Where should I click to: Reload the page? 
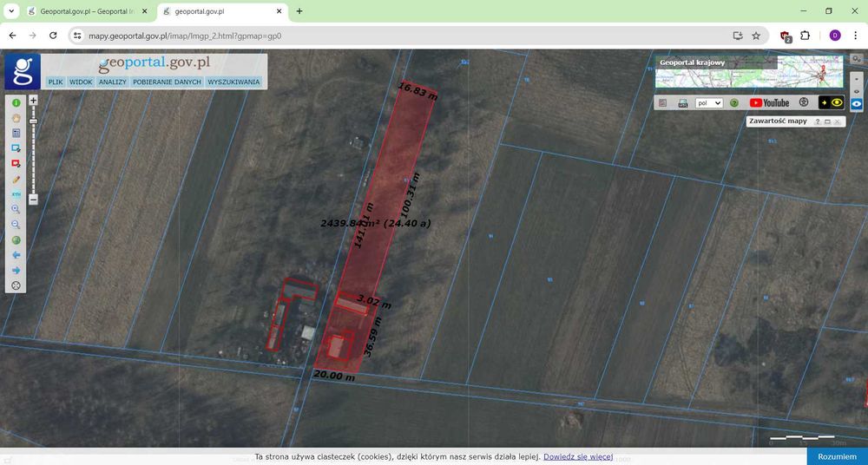point(53,36)
